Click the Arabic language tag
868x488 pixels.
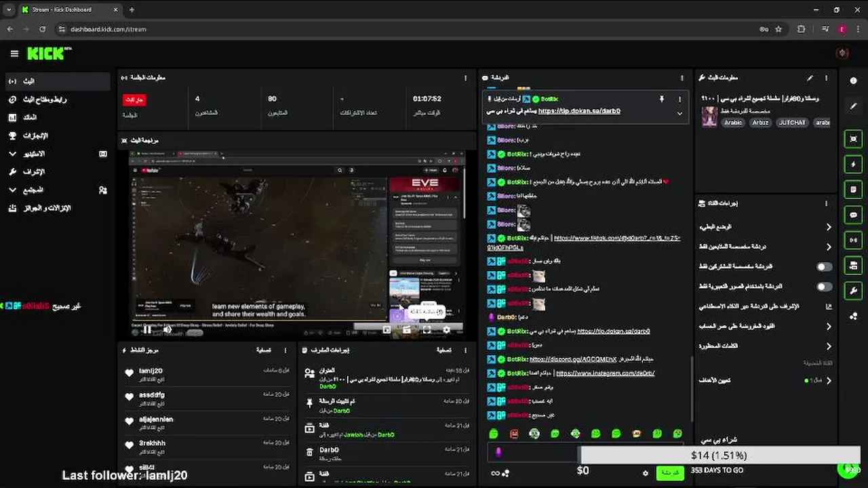click(x=733, y=123)
